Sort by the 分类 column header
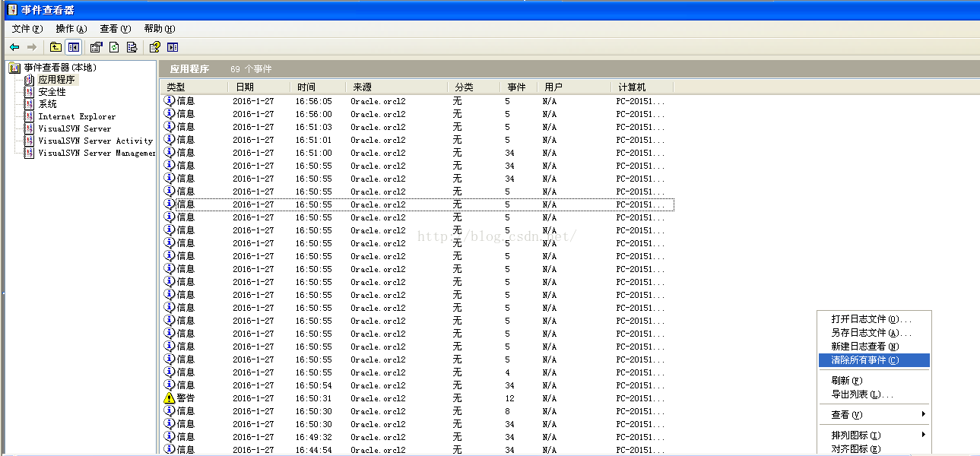This screenshot has width=980, height=456. click(x=474, y=87)
